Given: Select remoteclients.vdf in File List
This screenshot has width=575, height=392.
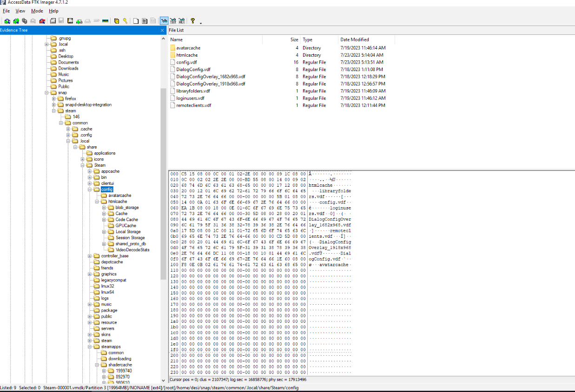Looking at the screenshot, I should [x=194, y=105].
